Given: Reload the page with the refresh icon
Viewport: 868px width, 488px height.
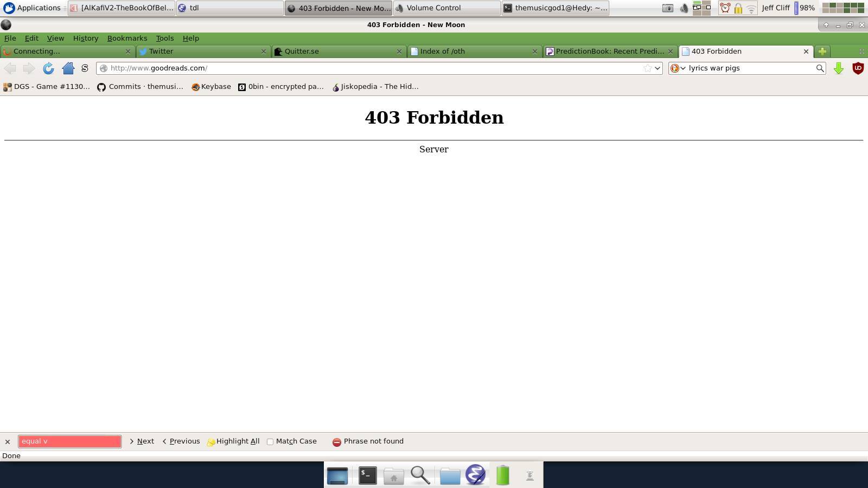Looking at the screenshot, I should click(48, 68).
